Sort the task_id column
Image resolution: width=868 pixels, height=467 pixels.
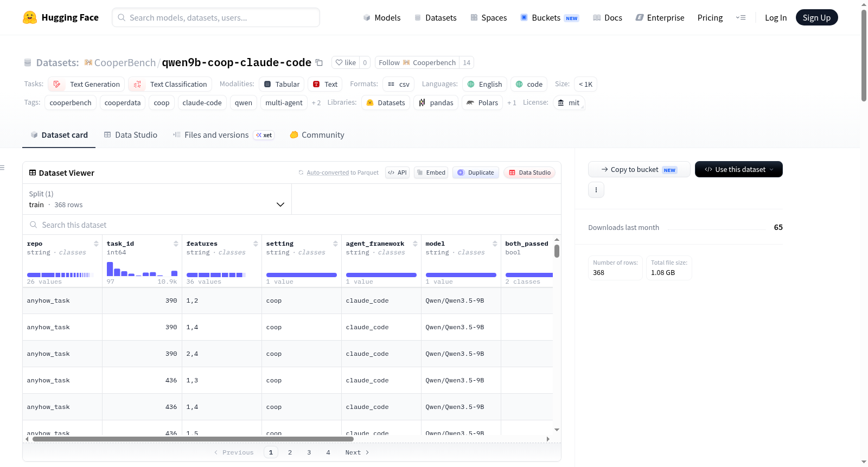click(176, 244)
